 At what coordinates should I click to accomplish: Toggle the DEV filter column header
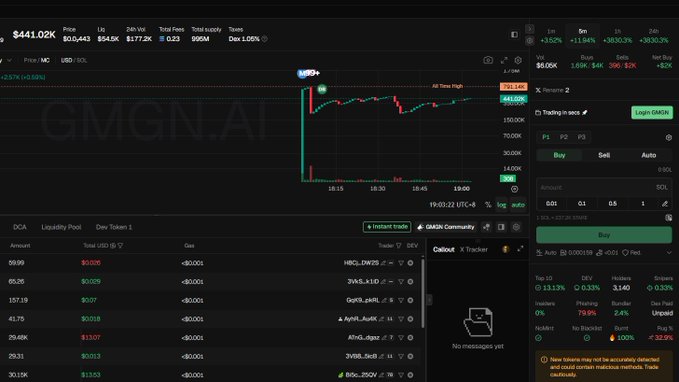tap(412, 246)
